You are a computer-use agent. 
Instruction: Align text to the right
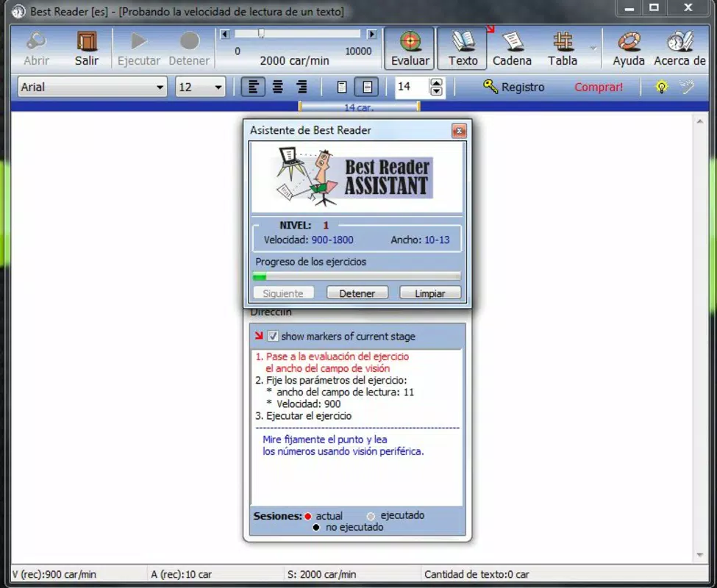coord(302,87)
